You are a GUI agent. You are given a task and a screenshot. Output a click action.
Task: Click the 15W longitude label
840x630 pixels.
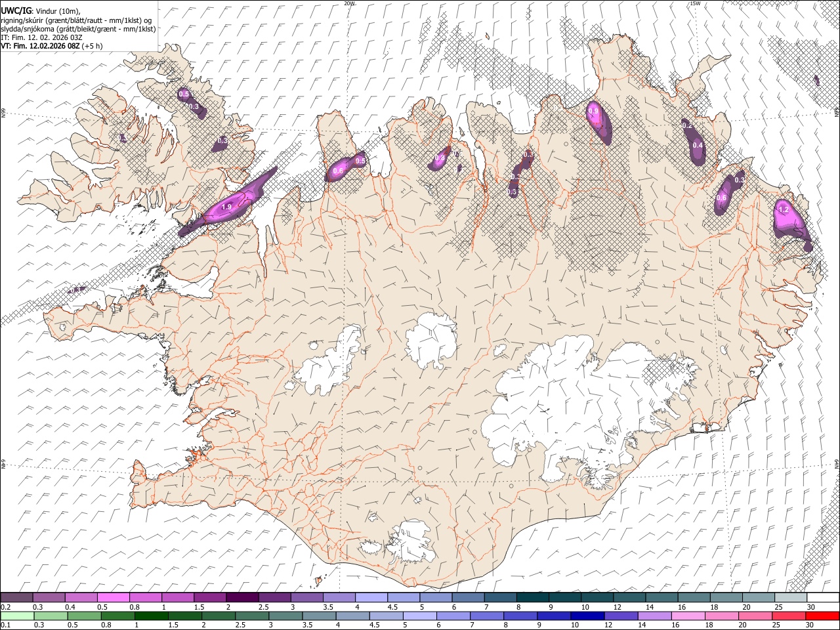tap(696, 3)
